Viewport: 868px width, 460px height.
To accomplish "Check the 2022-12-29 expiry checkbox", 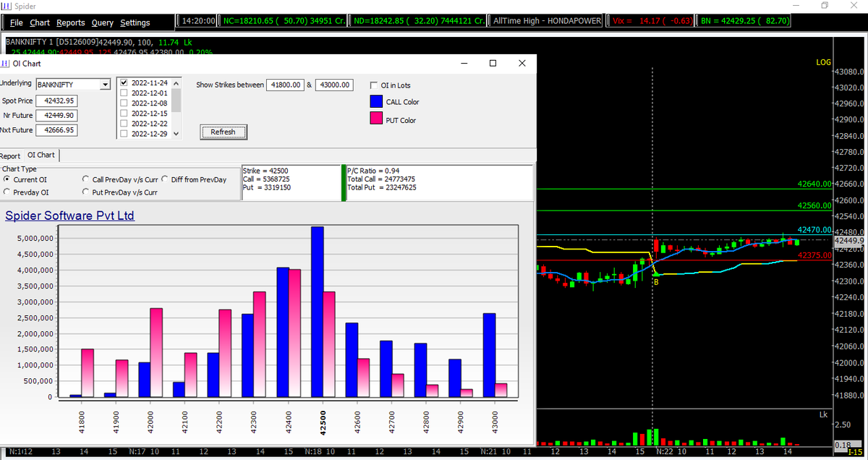I will pos(124,134).
